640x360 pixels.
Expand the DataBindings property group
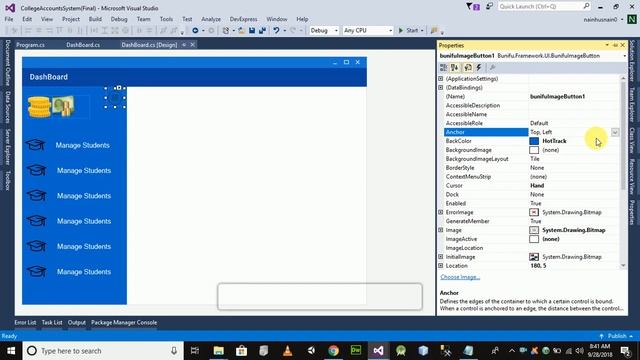click(440, 87)
